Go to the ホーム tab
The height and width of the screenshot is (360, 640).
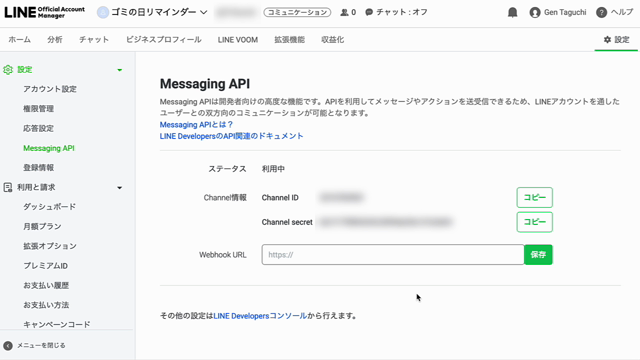point(19,40)
